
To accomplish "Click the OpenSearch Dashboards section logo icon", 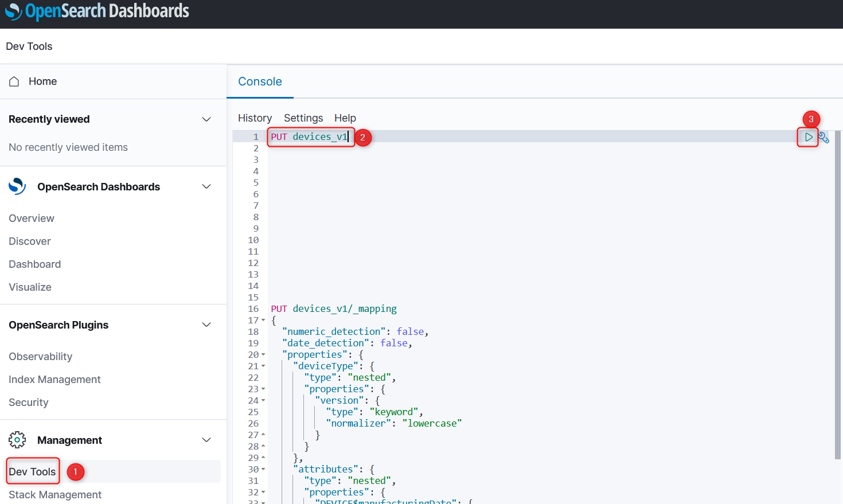I will [x=17, y=186].
